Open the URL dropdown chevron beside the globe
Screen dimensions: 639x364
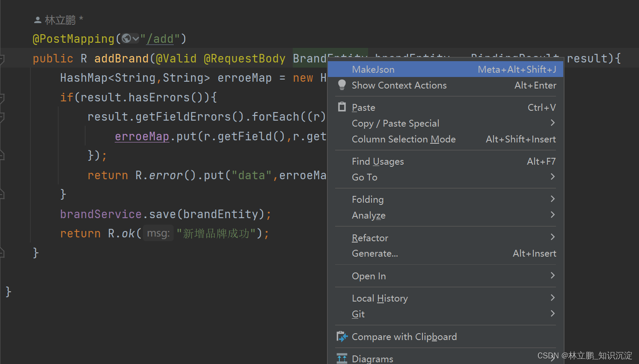click(x=136, y=38)
